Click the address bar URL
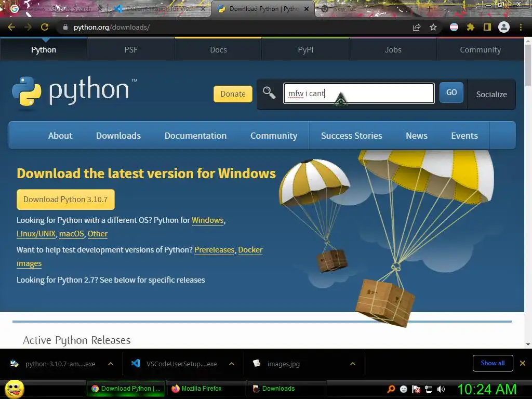The height and width of the screenshot is (399, 532). [112, 27]
